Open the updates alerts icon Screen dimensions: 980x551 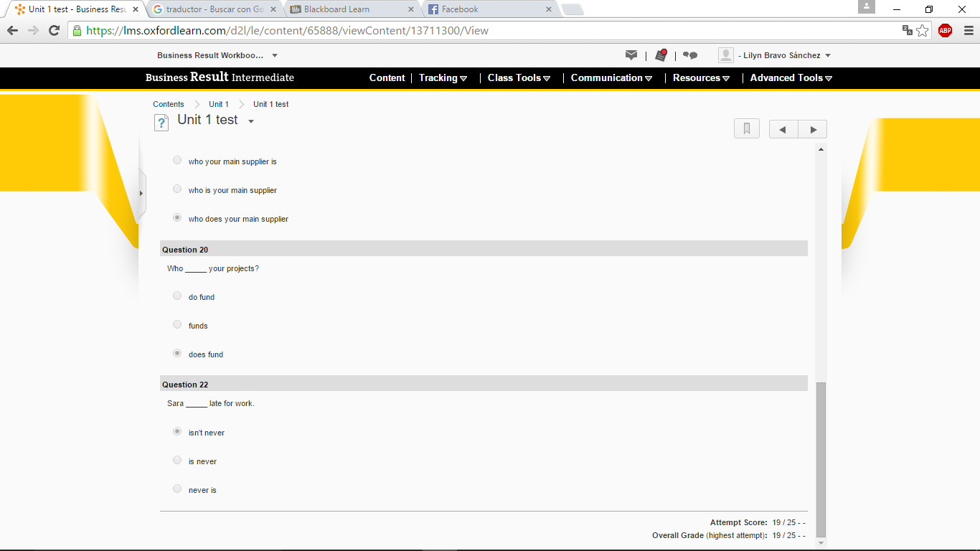point(661,55)
